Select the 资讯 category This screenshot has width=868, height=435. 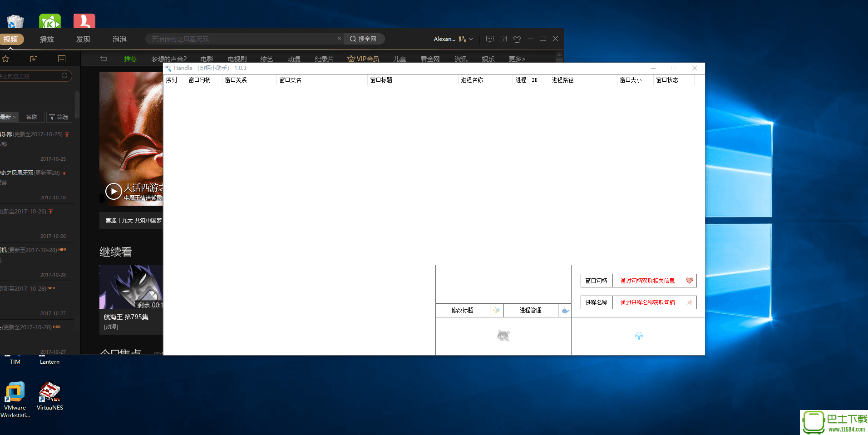[461, 59]
